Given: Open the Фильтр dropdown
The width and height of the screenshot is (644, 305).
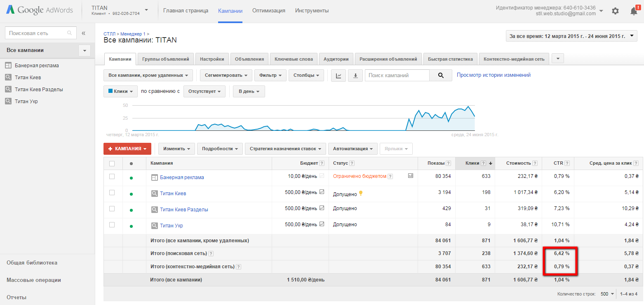Looking at the screenshot, I should click(270, 76).
